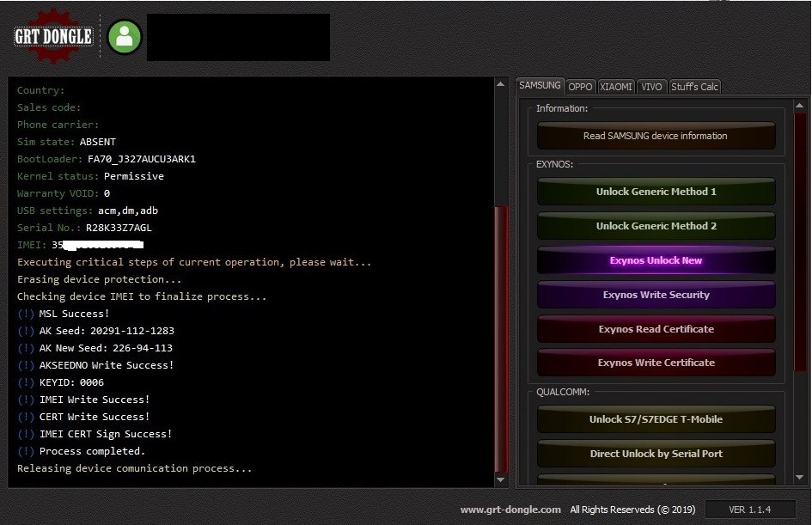Viewport: 812px width, 525px height.
Task: Open the XIAOMI tab
Action: [x=616, y=87]
